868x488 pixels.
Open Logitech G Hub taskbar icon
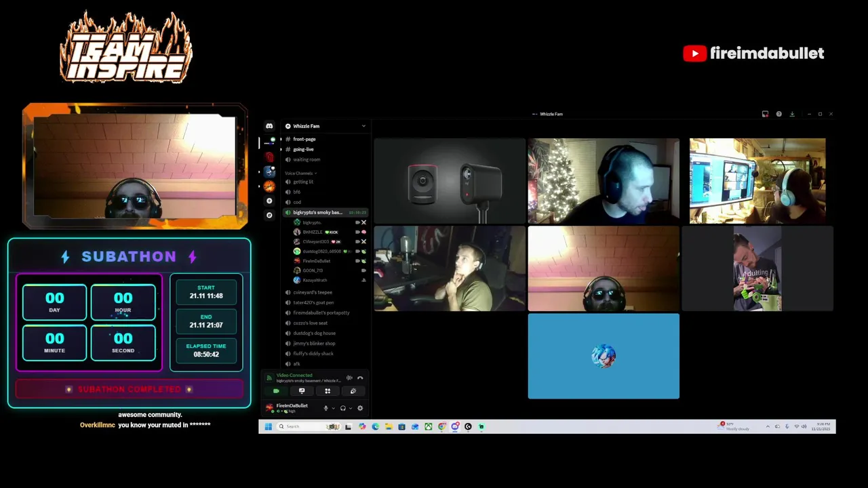click(x=468, y=426)
